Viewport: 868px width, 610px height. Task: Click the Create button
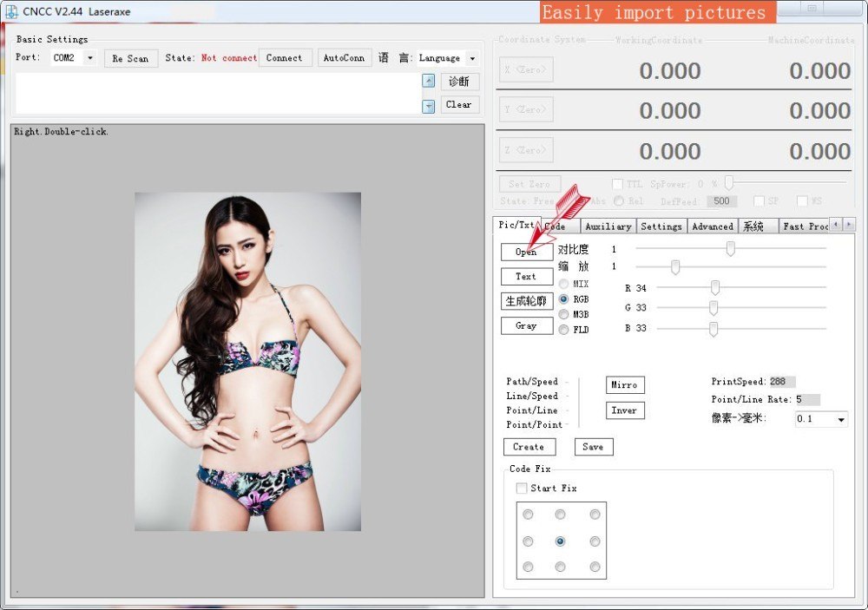529,447
